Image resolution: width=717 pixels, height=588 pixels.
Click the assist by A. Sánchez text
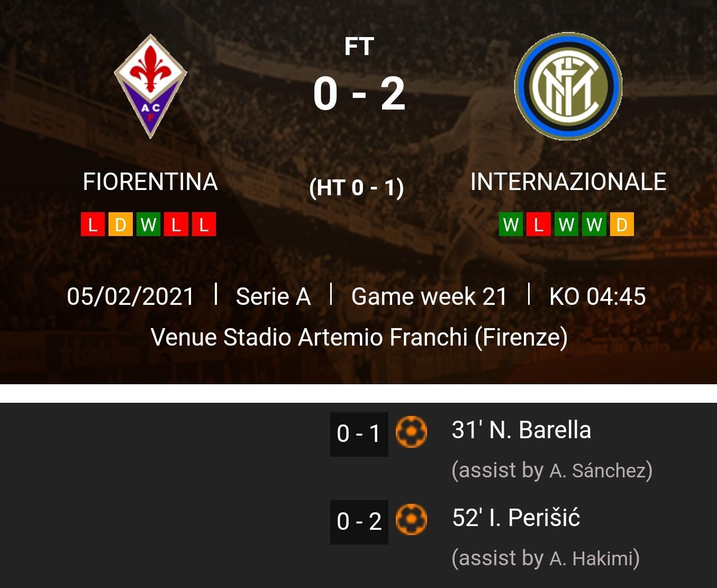coord(551,471)
